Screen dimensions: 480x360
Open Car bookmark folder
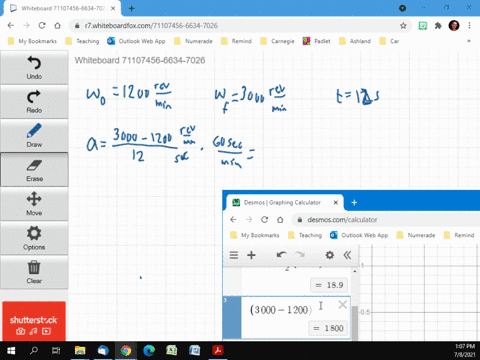pos(390,41)
